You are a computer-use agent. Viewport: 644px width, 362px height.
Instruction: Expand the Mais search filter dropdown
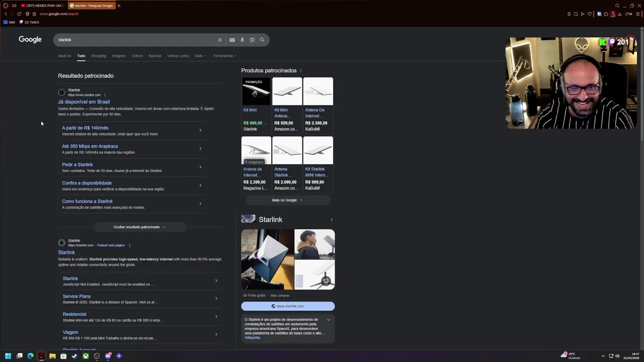(200, 56)
